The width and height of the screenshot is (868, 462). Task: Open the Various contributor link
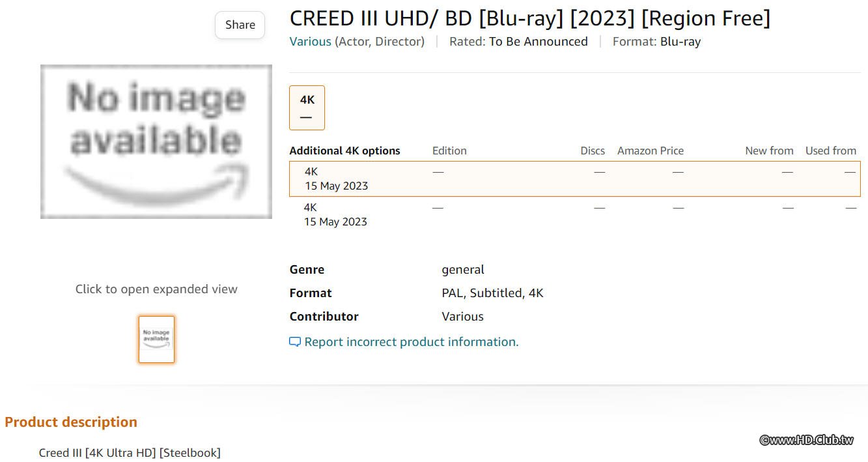pos(310,42)
